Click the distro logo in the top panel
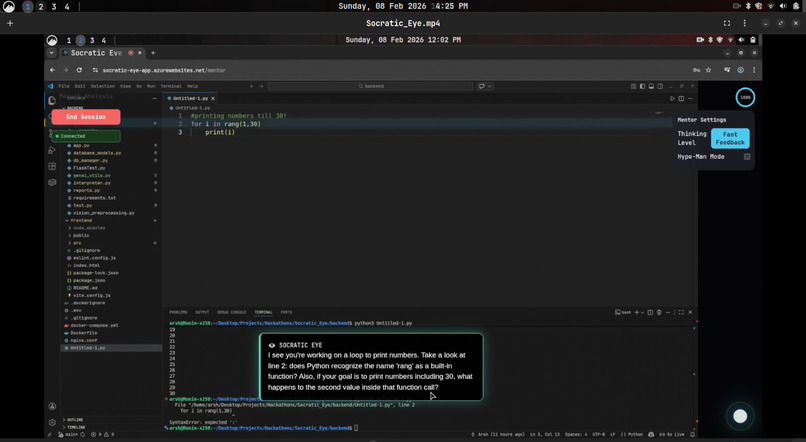 coord(9,6)
